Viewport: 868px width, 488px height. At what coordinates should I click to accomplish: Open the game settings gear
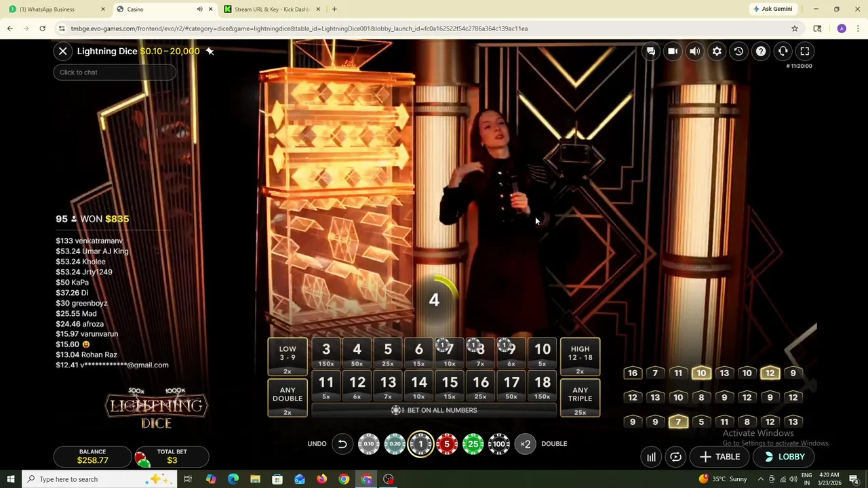coord(717,51)
